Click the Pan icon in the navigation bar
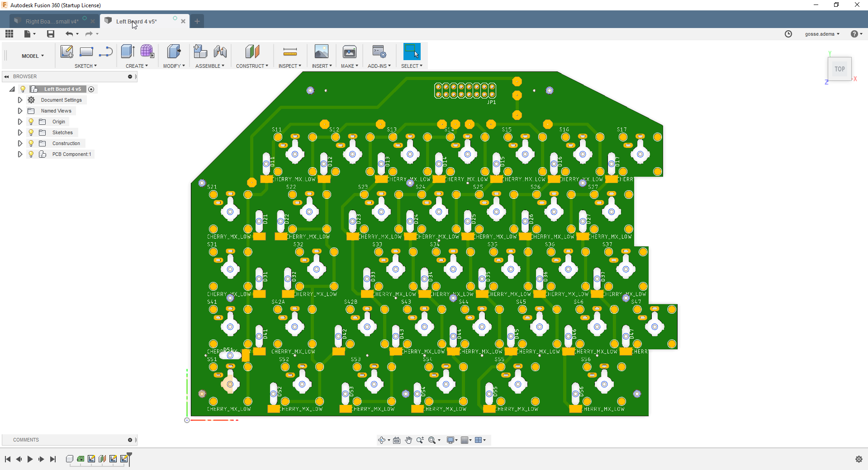 (408, 440)
